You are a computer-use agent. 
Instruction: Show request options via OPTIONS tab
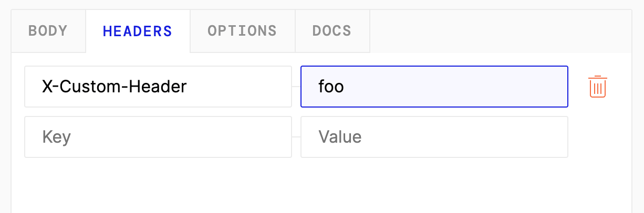click(x=242, y=31)
